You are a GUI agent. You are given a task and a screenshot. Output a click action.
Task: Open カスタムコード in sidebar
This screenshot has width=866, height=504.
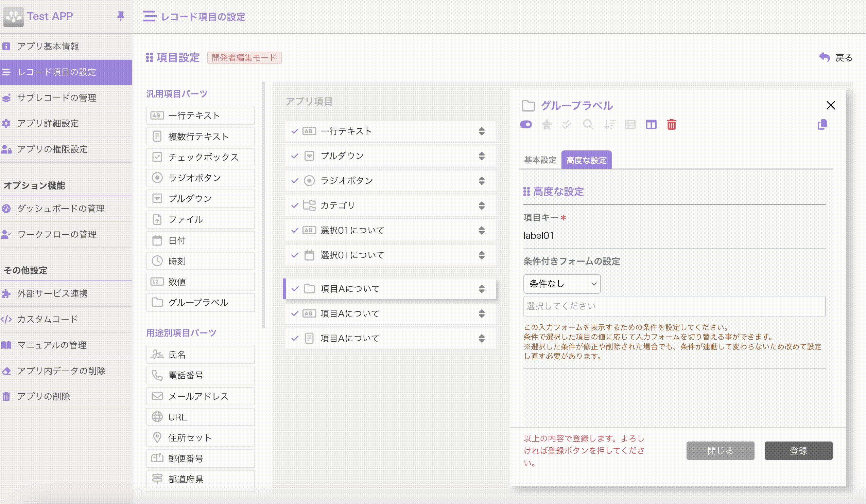(66, 319)
